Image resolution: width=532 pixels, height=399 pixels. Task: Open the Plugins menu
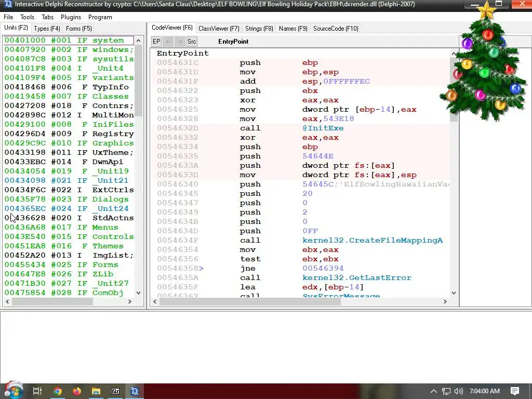pyautogui.click(x=71, y=17)
